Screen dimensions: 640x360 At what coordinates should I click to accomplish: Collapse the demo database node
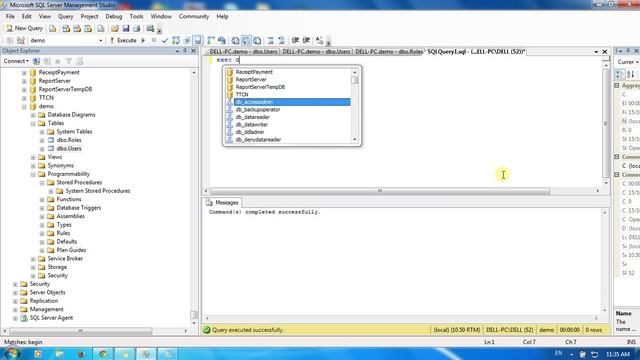tap(24, 107)
